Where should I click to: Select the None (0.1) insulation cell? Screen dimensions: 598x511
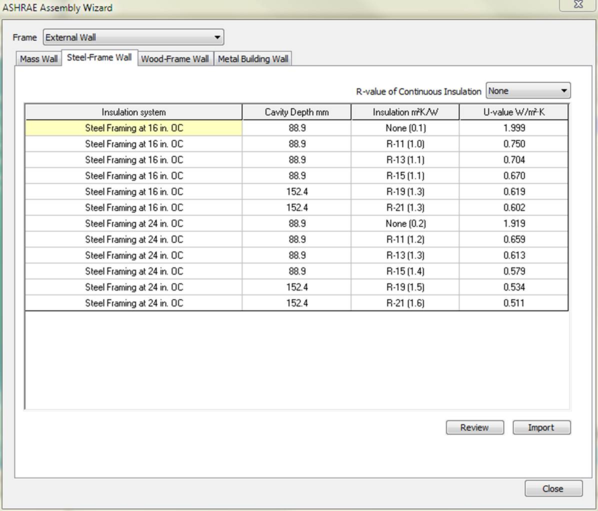coord(405,128)
